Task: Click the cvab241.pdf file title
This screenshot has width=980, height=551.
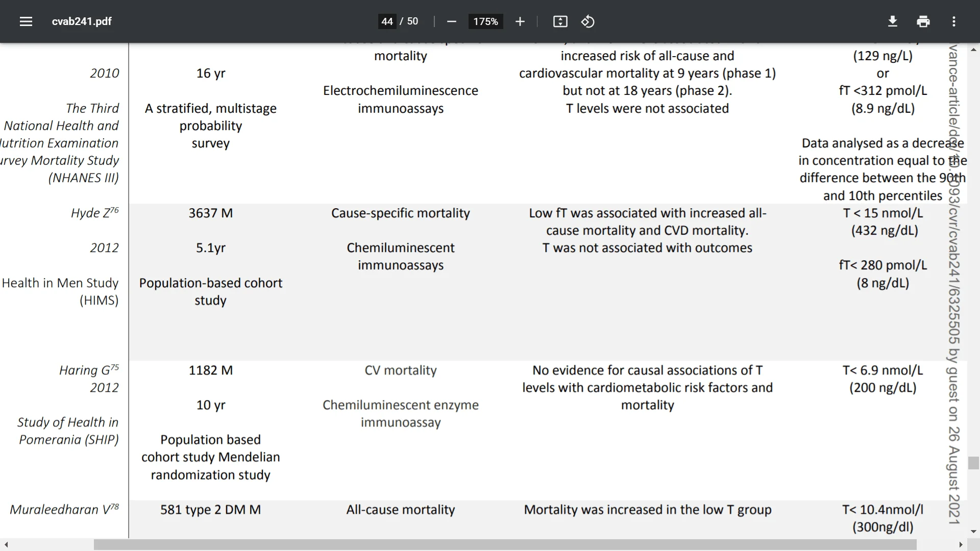Action: click(x=82, y=21)
